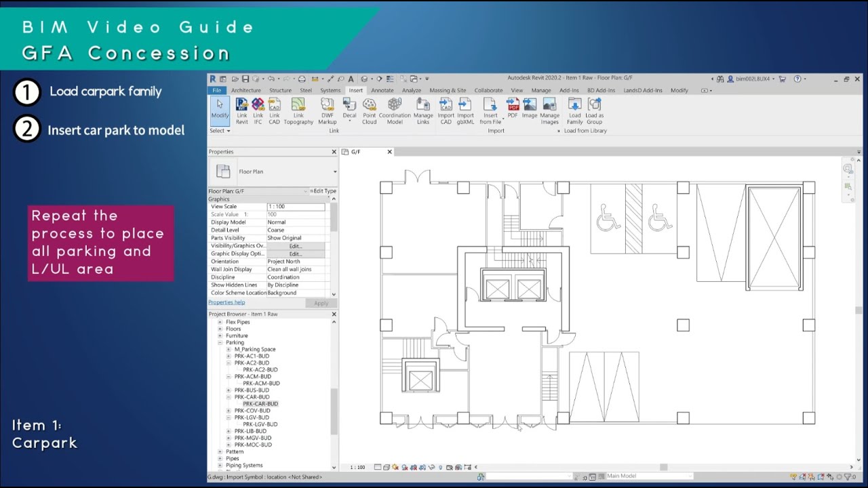Click the 1 : 100 view scale button
868x488 pixels.
[x=357, y=467]
